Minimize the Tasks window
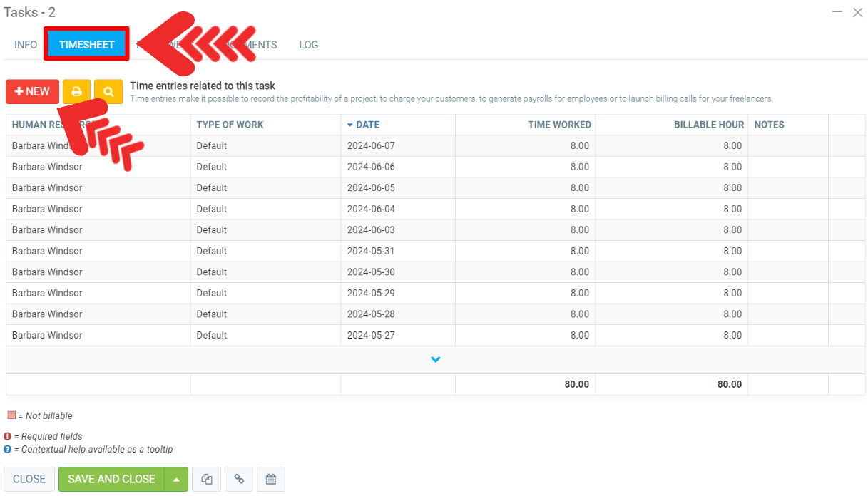The image size is (868, 496). click(837, 12)
